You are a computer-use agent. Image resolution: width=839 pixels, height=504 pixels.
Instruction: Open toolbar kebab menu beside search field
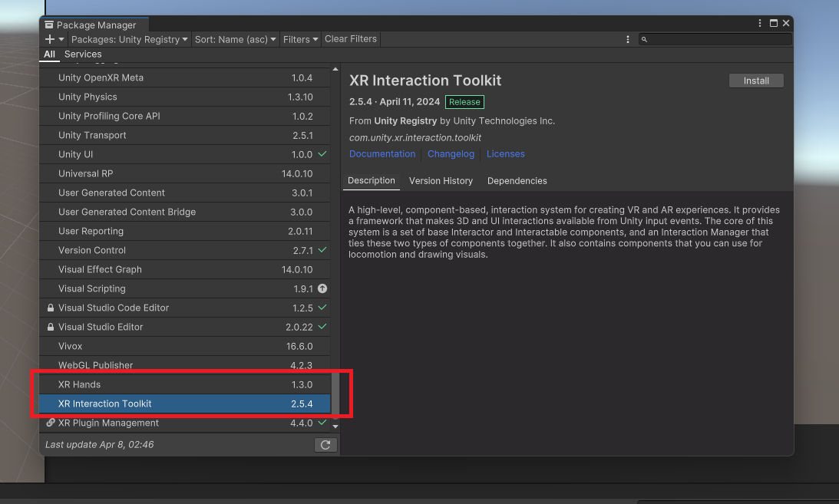628,40
